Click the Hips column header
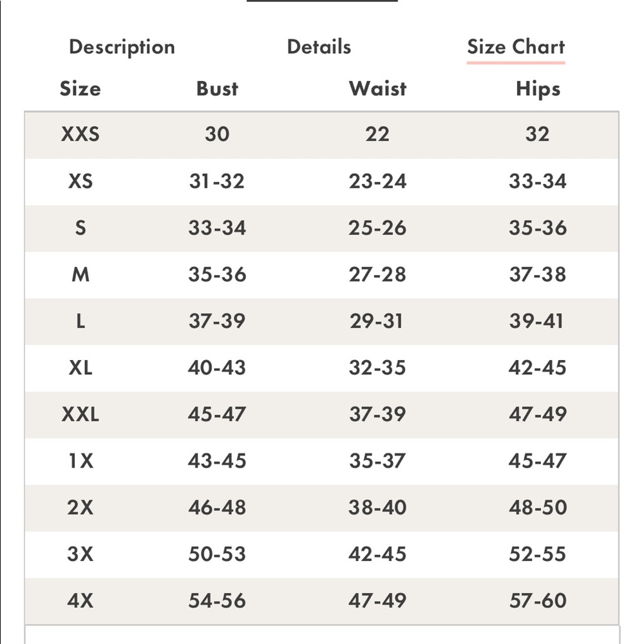 click(x=538, y=89)
